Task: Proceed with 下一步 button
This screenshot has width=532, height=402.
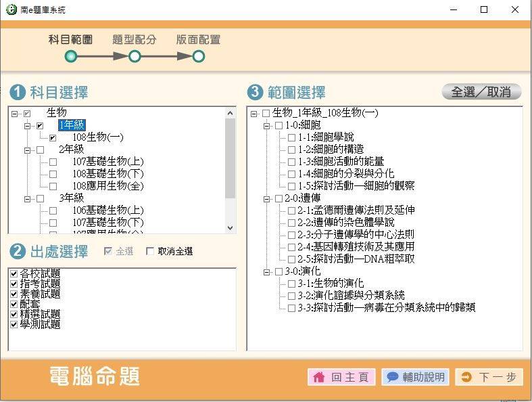Action: tap(489, 377)
